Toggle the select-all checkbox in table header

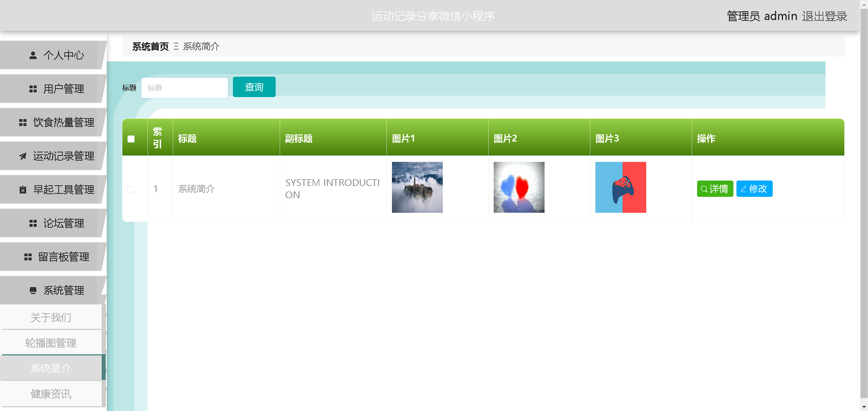click(x=131, y=139)
